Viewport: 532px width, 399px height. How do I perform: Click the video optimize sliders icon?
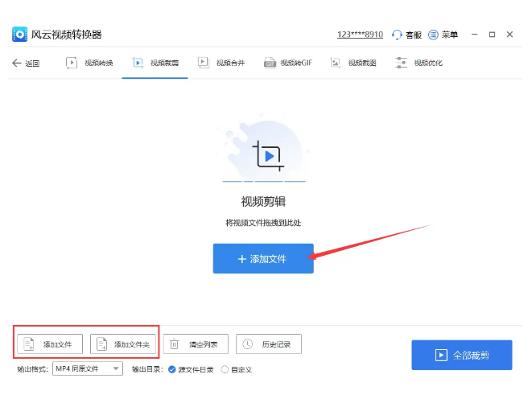[x=401, y=63]
